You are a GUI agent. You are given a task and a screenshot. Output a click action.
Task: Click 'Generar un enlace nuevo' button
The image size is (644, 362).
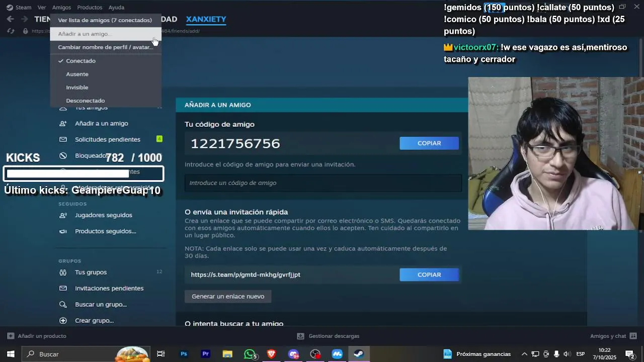[228, 296]
